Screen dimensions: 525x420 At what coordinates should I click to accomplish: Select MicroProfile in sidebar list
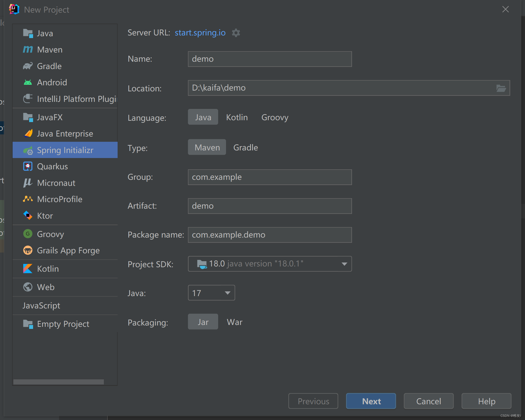click(65, 199)
